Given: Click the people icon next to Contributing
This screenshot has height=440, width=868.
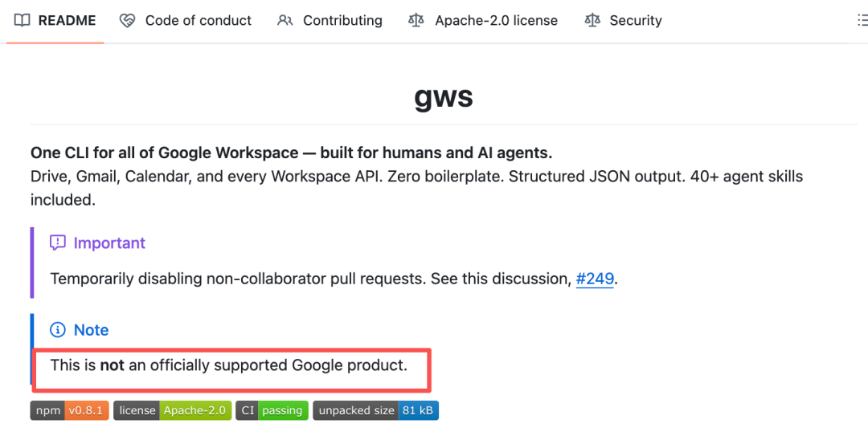Looking at the screenshot, I should click(x=285, y=21).
